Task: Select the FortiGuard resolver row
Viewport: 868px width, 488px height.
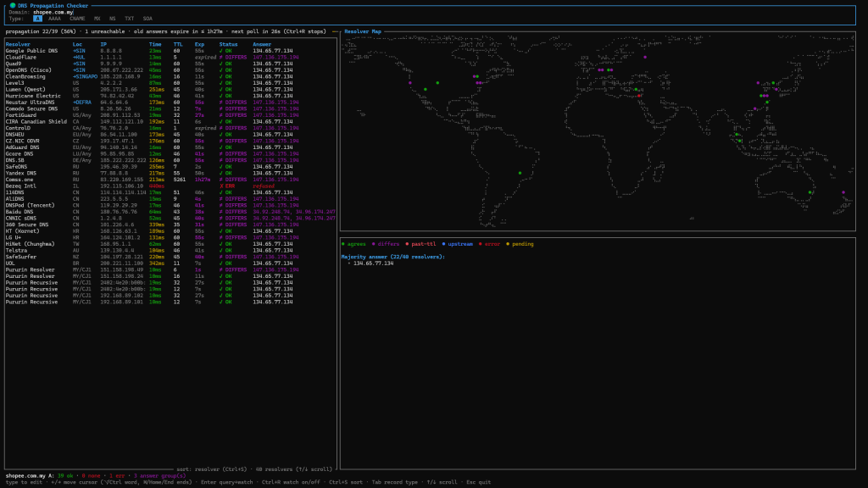Action: (170, 115)
